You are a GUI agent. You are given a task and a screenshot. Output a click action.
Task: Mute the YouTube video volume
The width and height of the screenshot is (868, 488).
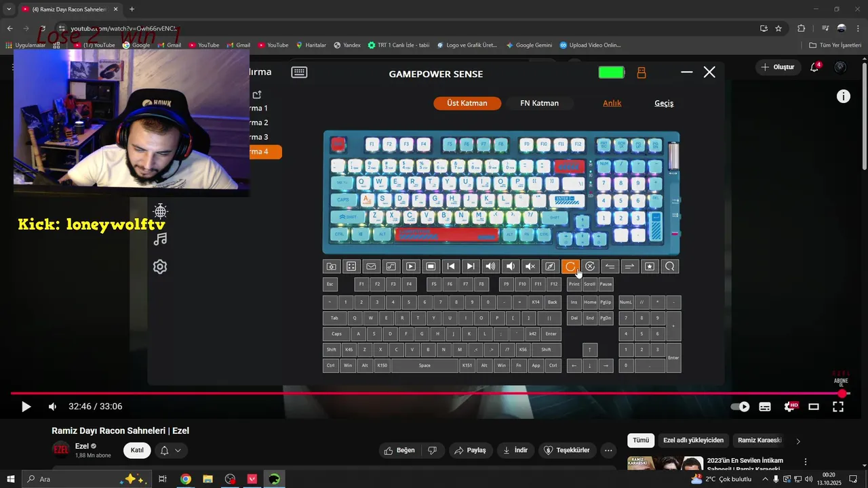(x=52, y=407)
